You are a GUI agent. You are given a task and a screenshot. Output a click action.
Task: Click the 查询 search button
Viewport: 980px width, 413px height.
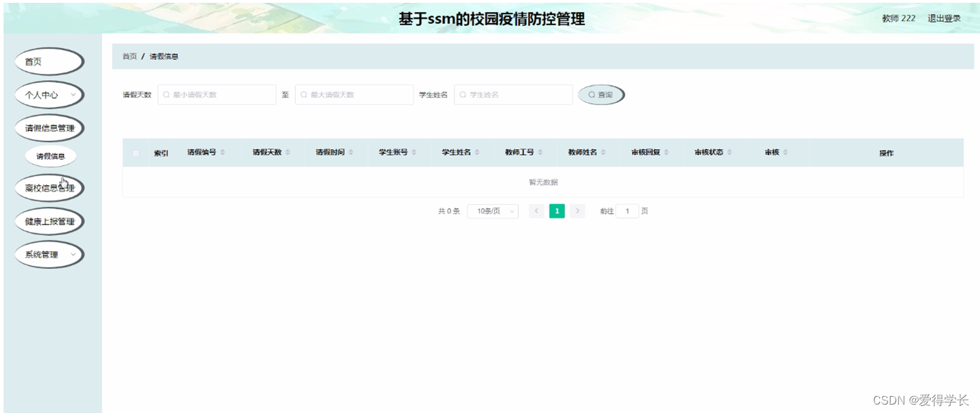click(601, 94)
